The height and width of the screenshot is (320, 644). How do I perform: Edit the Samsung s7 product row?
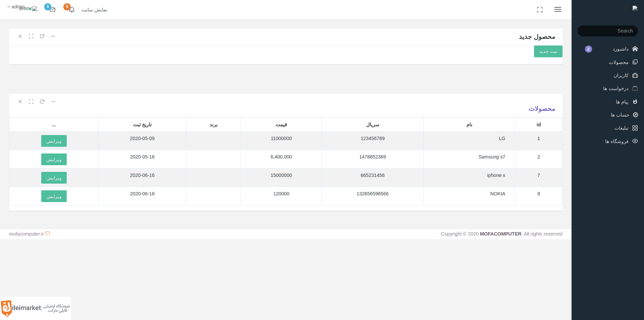(x=54, y=159)
